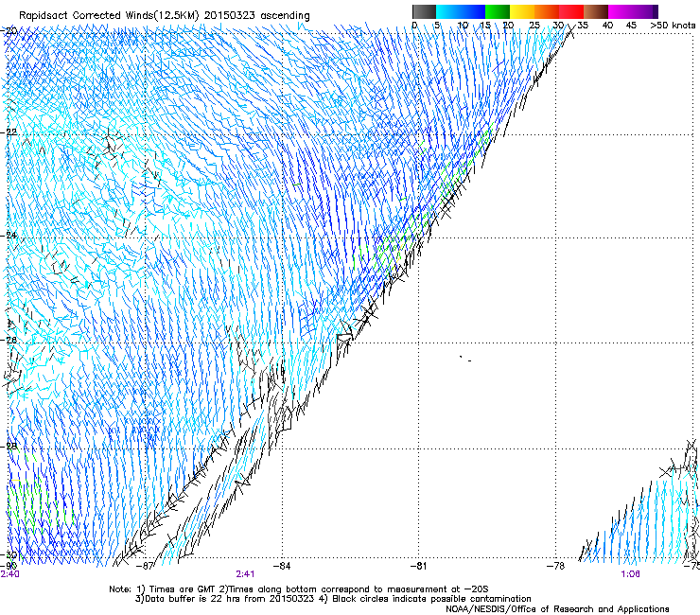Click the '-26' latitude axis label
Image resolution: width=700 pixels, height=615 pixels.
(9, 341)
